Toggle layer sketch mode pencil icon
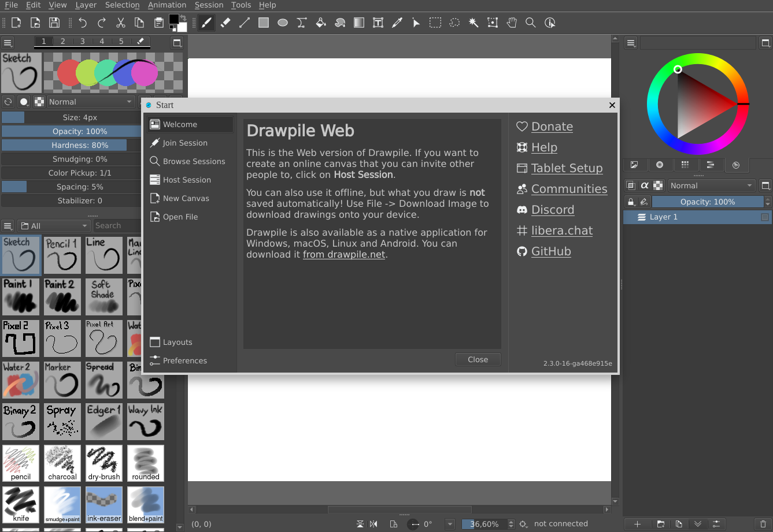Screen dimensions: 773x532 [644, 202]
